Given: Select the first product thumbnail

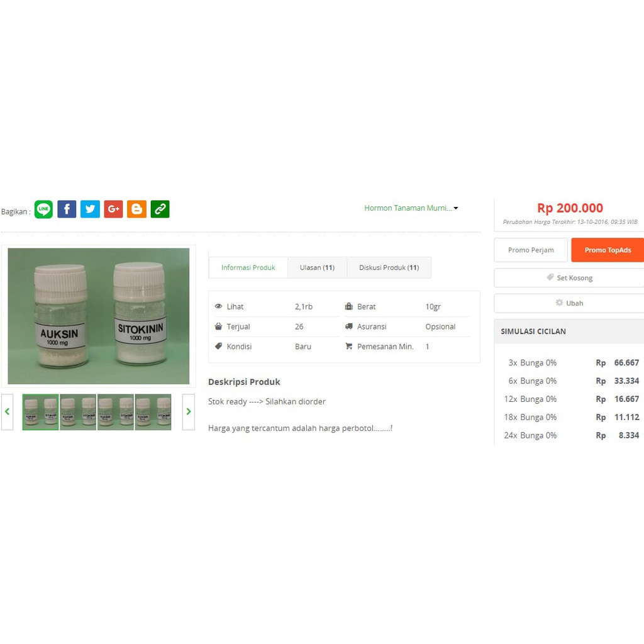Looking at the screenshot, I should 41,412.
